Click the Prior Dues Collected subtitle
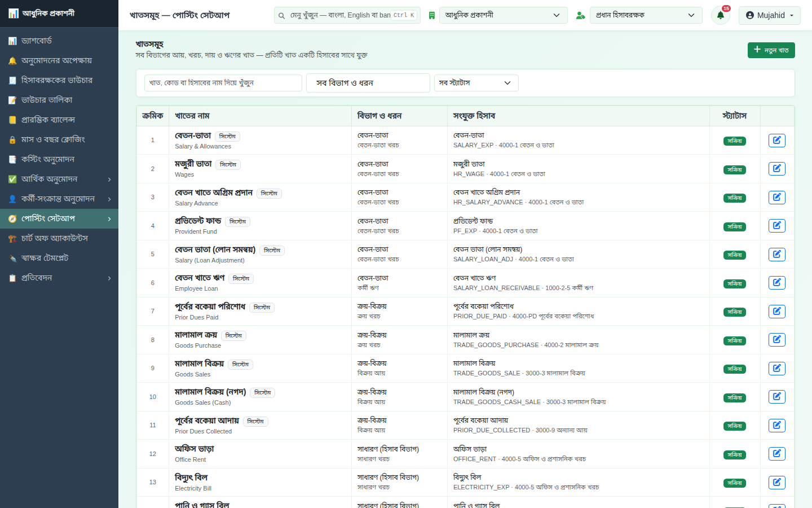The height and width of the screenshot is (508, 812). click(x=203, y=431)
